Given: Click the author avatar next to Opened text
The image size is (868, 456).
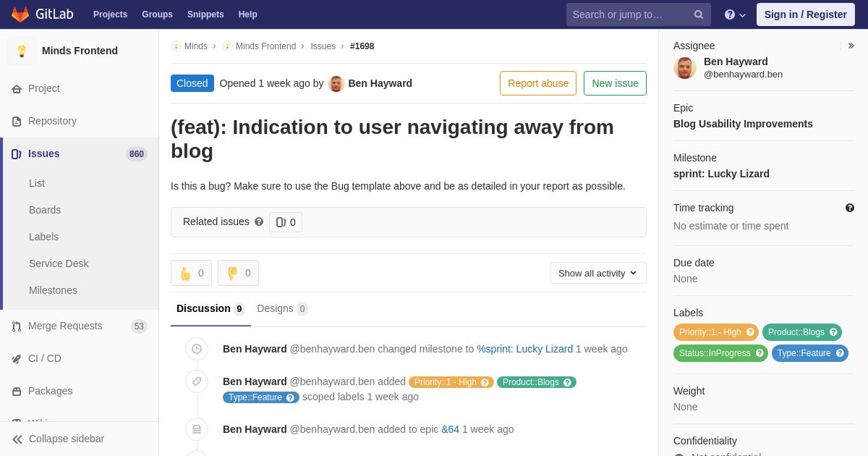Looking at the screenshot, I should click(x=336, y=83).
